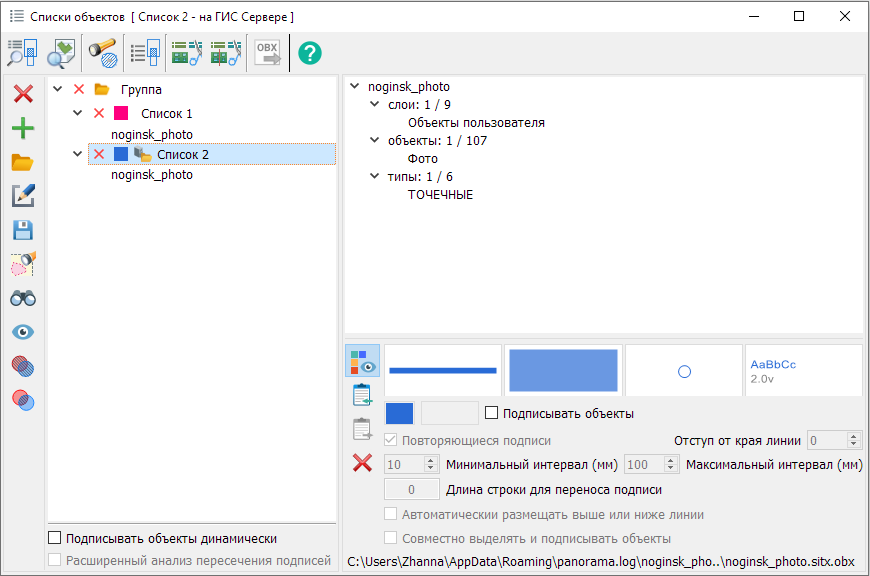The width and height of the screenshot is (870, 576).
Task: Collapse the 'типы: 1 / 6' node
Action: [375, 177]
